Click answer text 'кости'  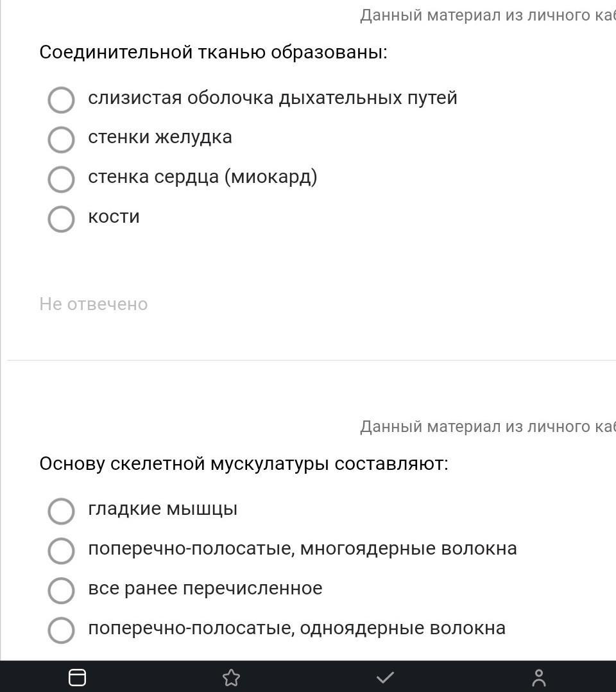[x=114, y=217]
